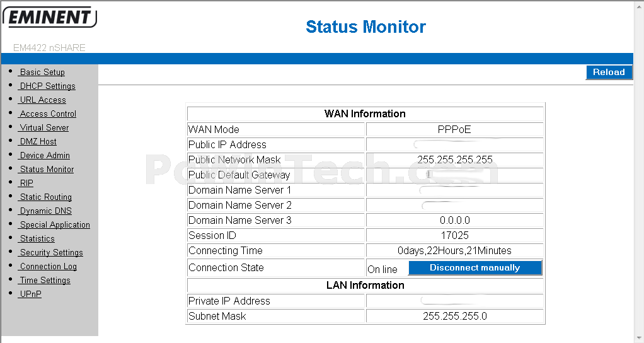Open the Device Admin page
Viewport: 644px width, 343px height.
point(44,156)
